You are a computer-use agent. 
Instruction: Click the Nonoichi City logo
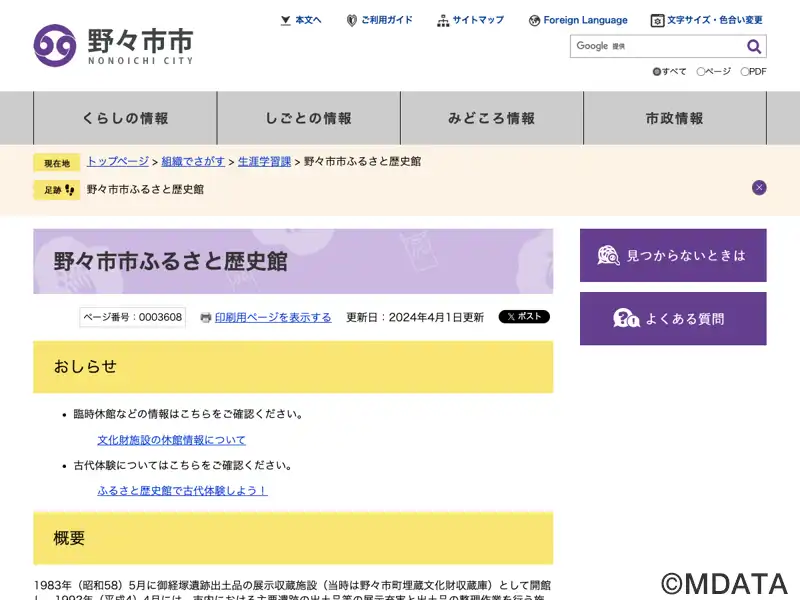[x=113, y=45]
